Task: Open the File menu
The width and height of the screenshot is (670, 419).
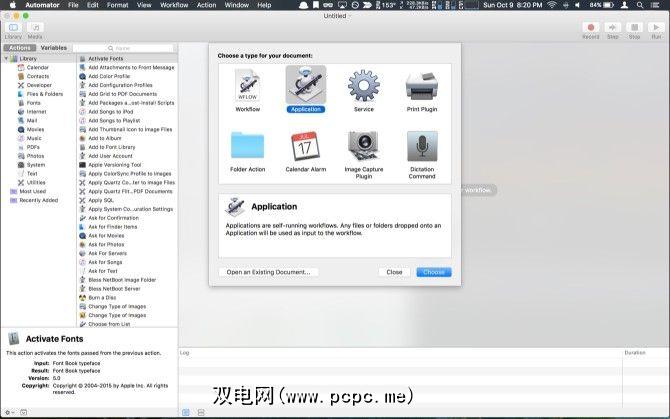Action: (x=73, y=5)
